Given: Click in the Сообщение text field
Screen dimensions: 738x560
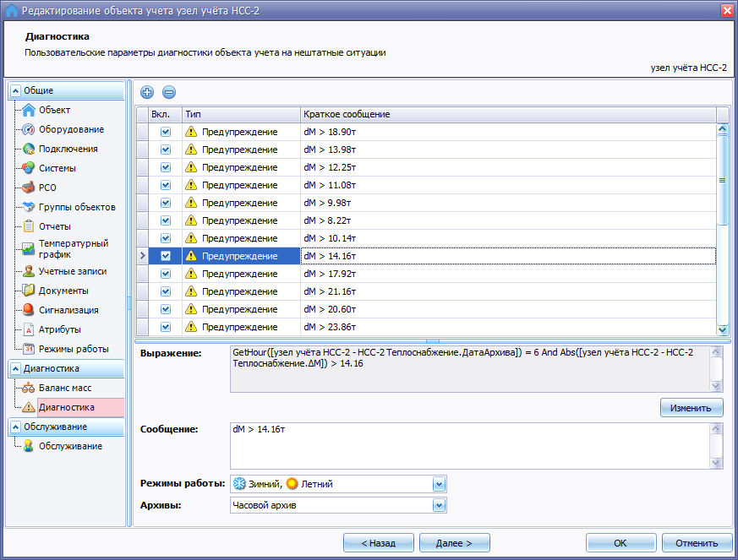Looking at the screenshot, I should click(469, 445).
